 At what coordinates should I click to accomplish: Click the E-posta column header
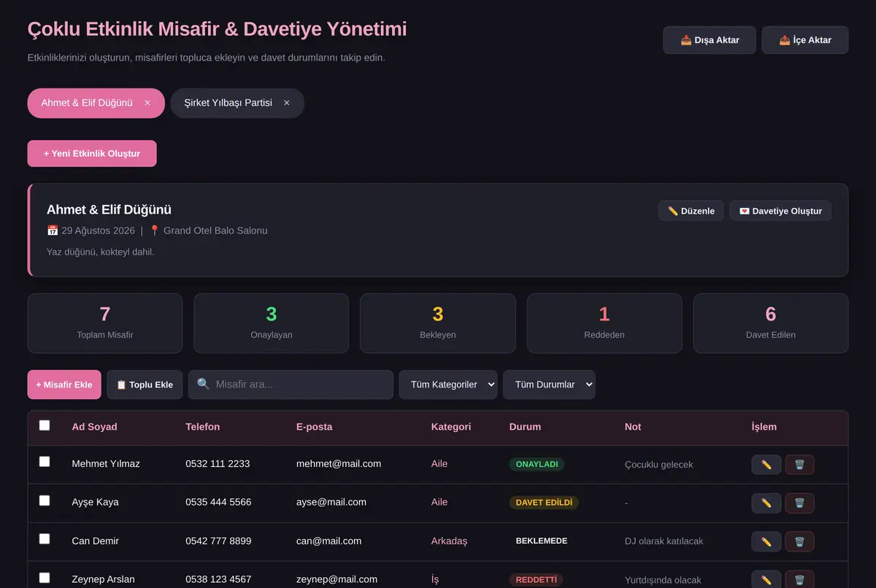coord(314,427)
